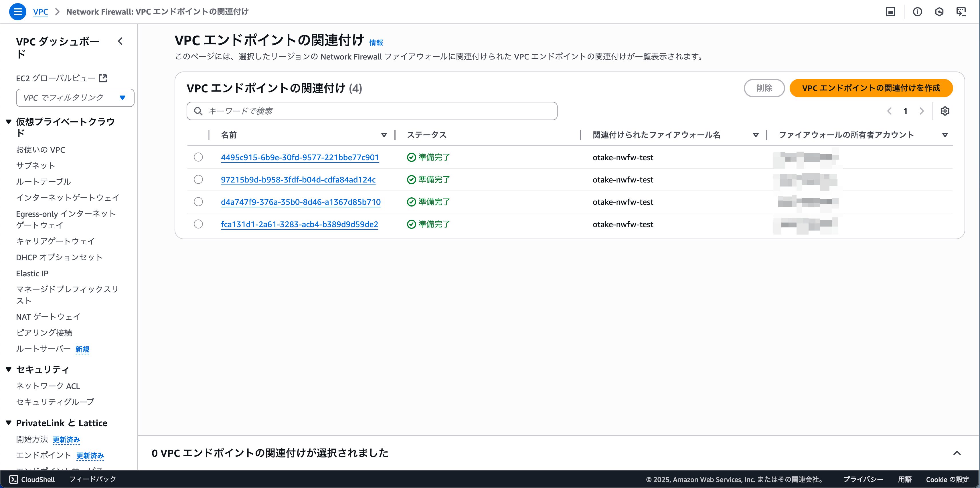Open Elastic IP in sidebar

[32, 273]
